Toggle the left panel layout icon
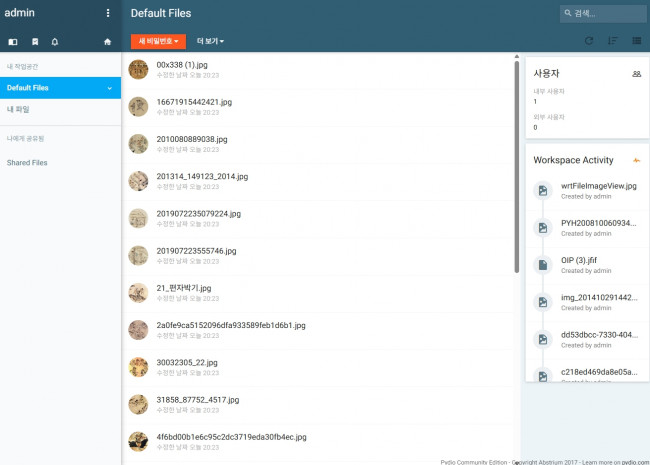This screenshot has height=465, width=650. point(13,42)
